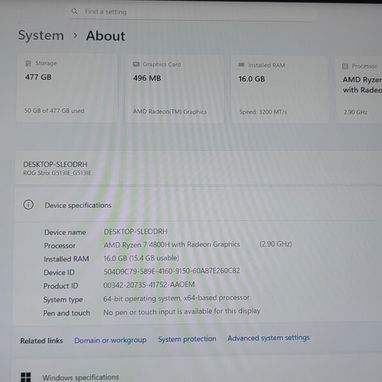Click the DESKTOP-SLEODRH header name

click(55, 164)
